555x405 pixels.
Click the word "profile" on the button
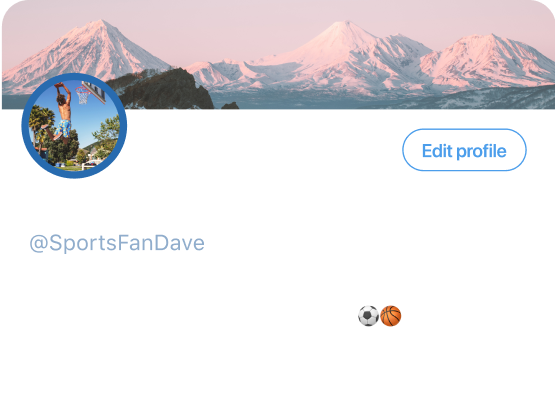tap(481, 151)
